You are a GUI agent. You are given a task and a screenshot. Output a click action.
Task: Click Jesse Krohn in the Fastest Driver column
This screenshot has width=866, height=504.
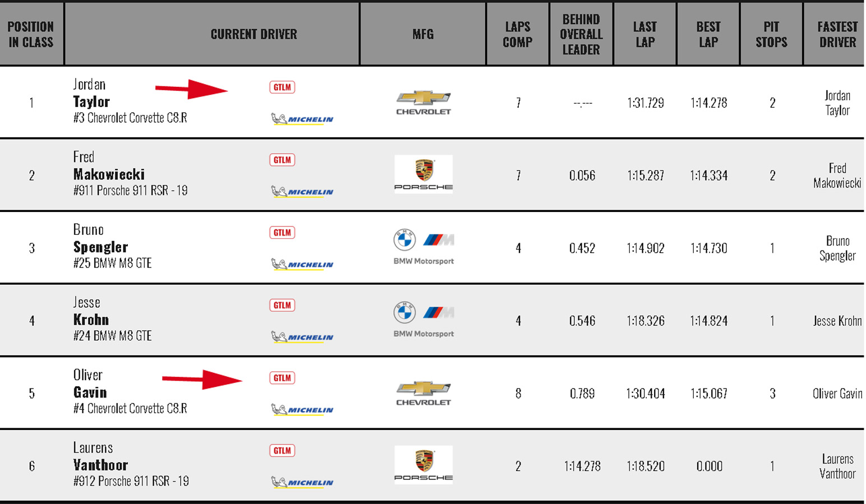[x=837, y=321]
